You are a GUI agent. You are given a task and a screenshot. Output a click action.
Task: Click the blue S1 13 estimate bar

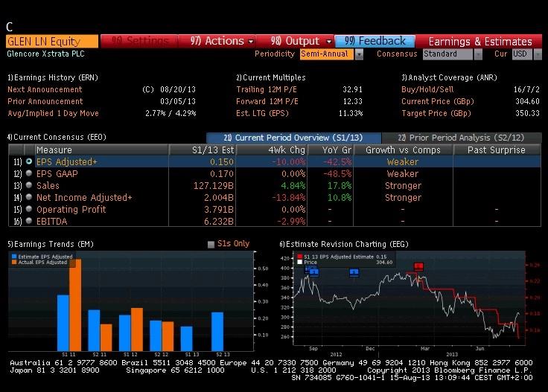187,338
